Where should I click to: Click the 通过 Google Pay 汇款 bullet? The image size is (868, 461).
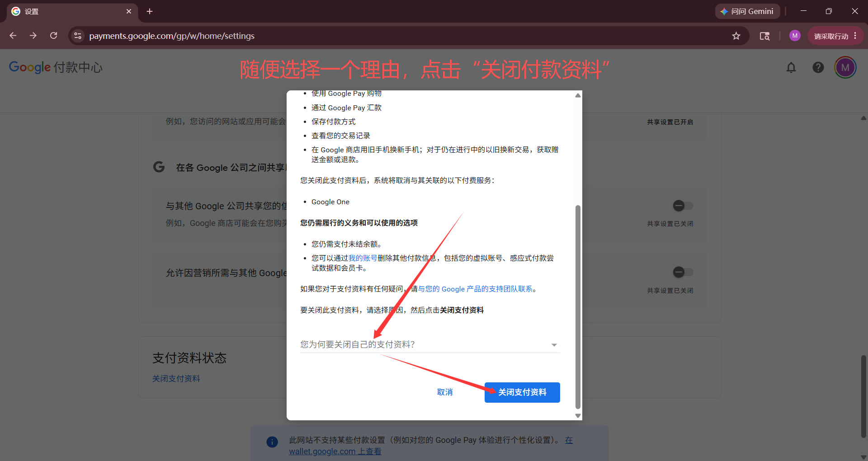pos(347,108)
